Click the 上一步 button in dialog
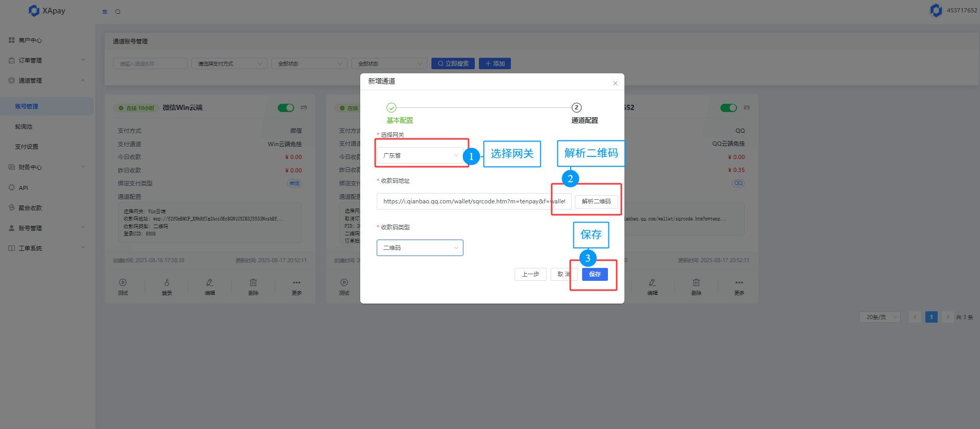This screenshot has width=980, height=429. point(530,274)
